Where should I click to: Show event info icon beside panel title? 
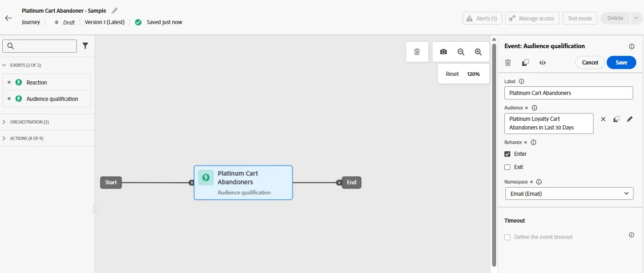(631, 46)
